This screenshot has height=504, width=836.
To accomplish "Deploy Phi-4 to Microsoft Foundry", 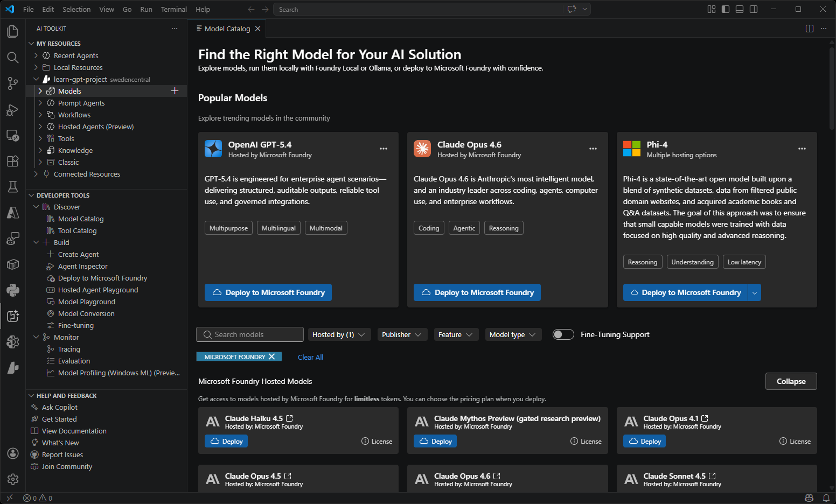I will tap(685, 292).
